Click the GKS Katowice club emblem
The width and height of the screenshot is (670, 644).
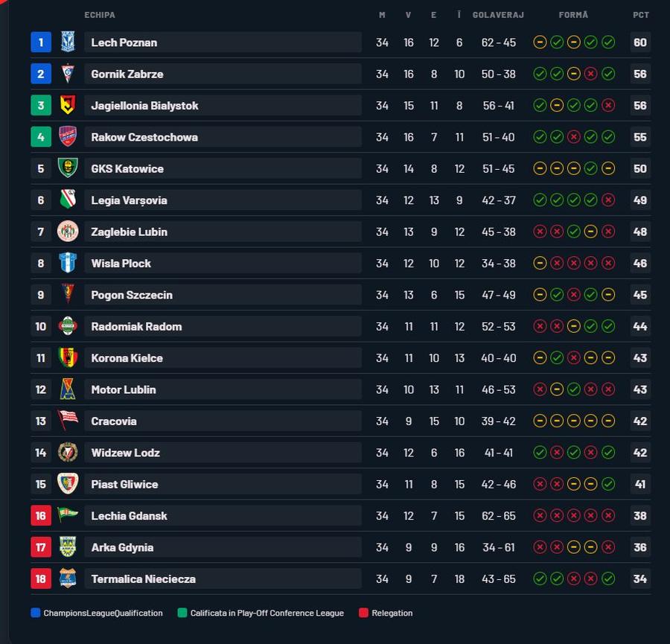68,168
